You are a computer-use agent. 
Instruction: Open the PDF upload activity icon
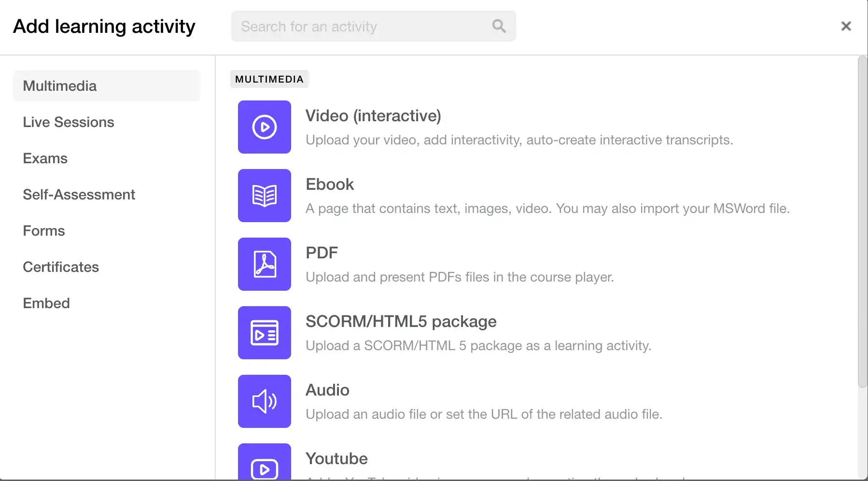coord(264,264)
